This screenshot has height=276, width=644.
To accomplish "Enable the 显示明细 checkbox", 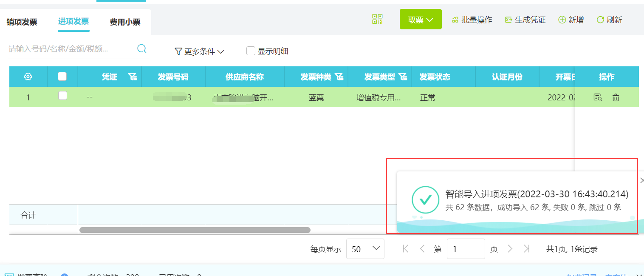I will point(251,51).
